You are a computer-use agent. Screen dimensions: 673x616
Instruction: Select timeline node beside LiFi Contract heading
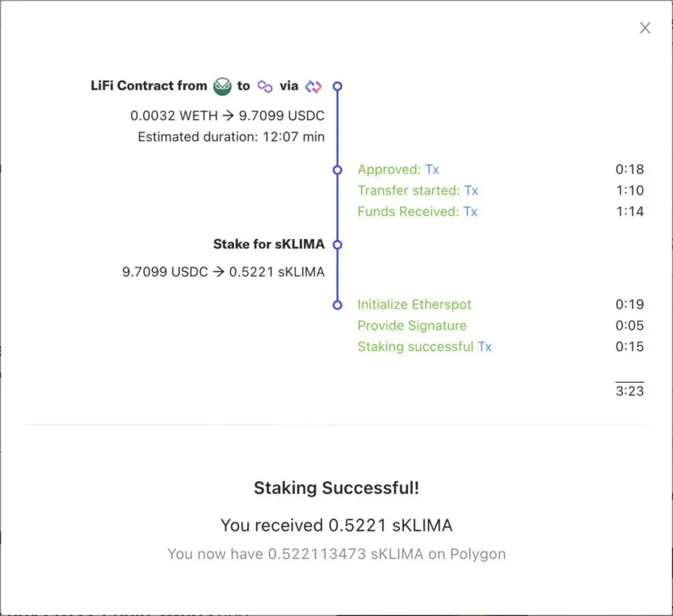[x=337, y=86]
